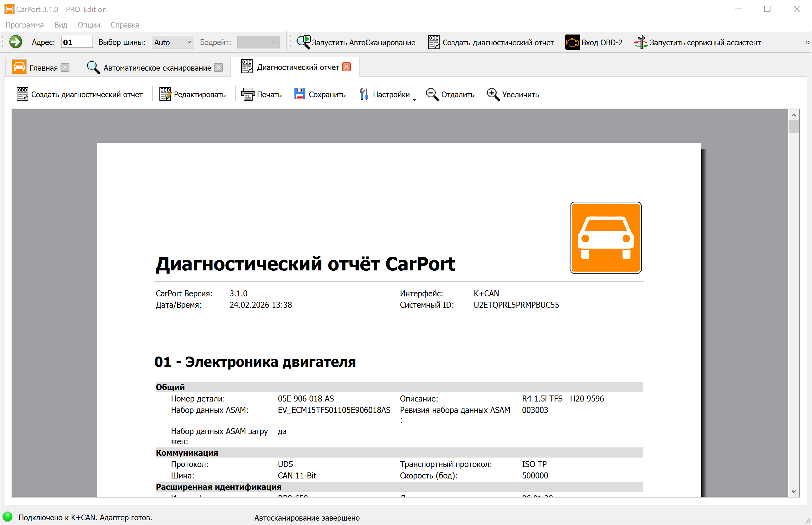
Task: Launch the 'Запустить сервисный ассистент'
Action: 698,42
